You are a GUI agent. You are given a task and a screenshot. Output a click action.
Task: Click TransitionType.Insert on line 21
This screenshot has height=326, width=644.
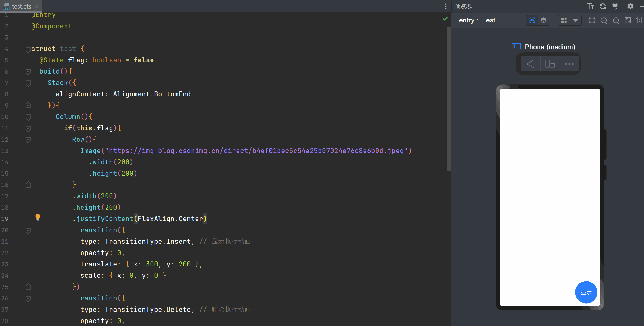click(x=148, y=242)
